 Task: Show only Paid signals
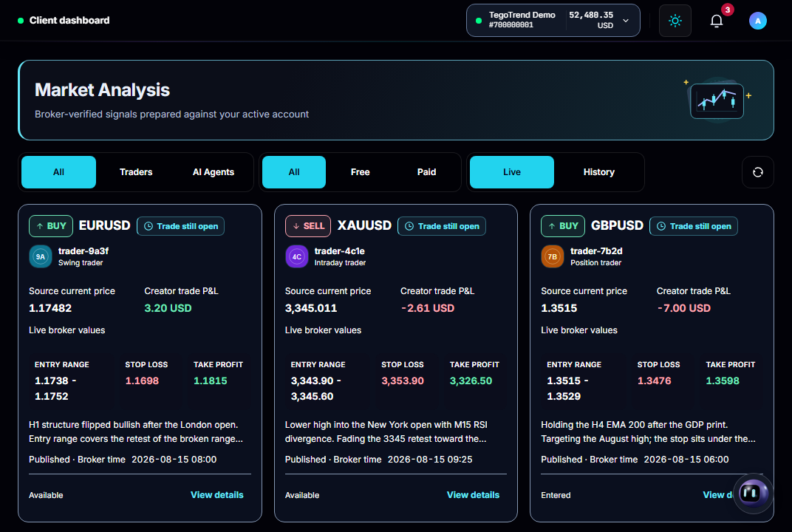[426, 172]
